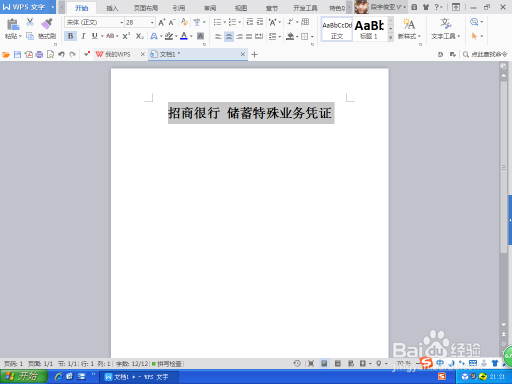Toggle Underline formatting

pos(95,36)
